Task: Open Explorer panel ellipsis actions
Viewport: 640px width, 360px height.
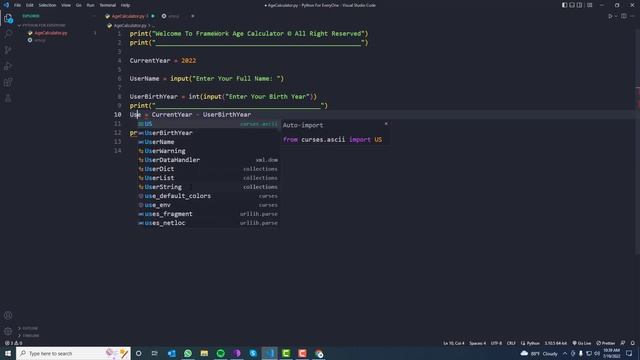Action: 94,16
